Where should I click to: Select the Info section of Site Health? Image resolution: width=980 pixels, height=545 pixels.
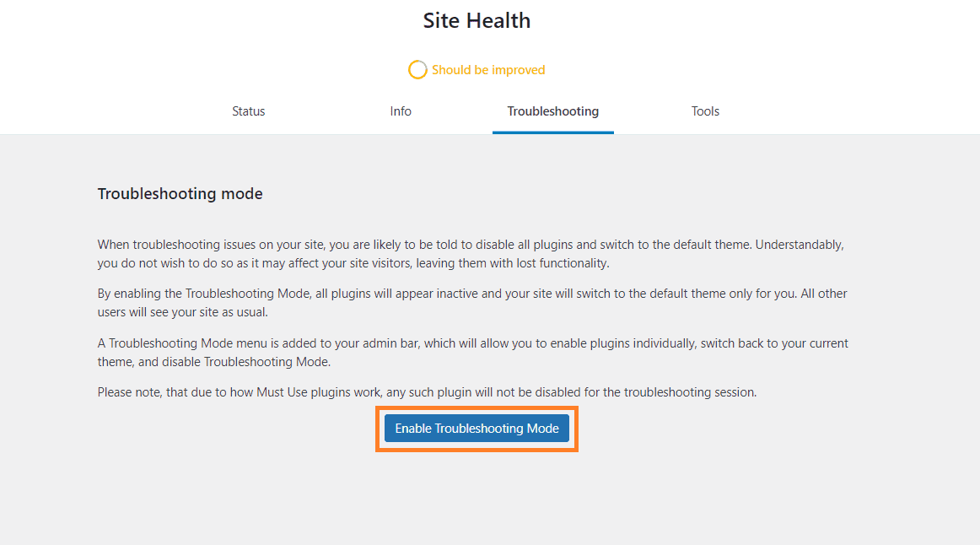pos(401,111)
